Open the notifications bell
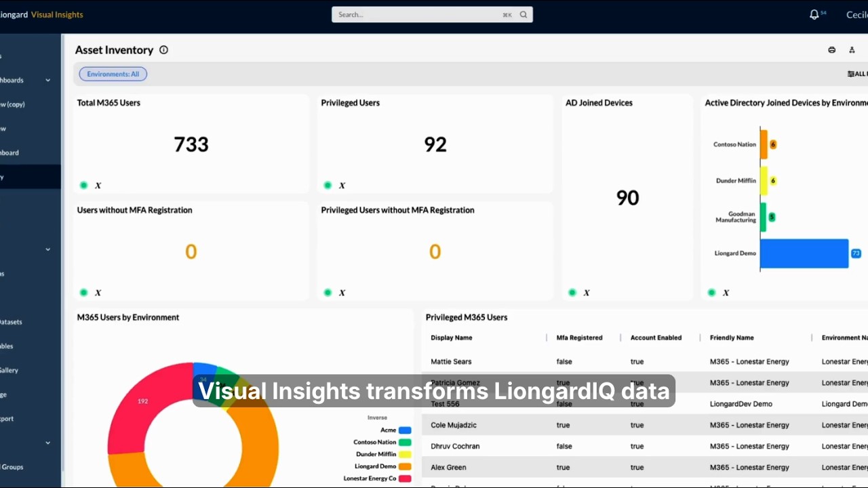This screenshot has height=488, width=868. coord(814,15)
